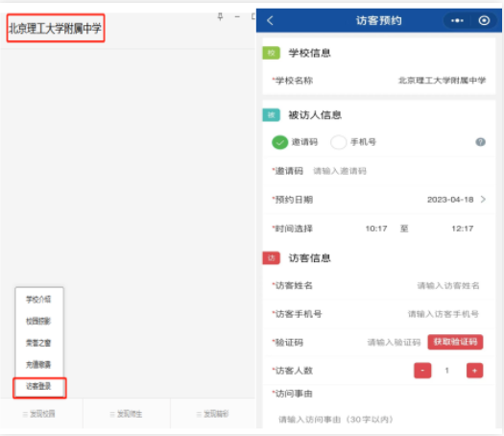Focus the 访客姓名 input field
This screenshot has width=504, height=436.
[x=448, y=285]
